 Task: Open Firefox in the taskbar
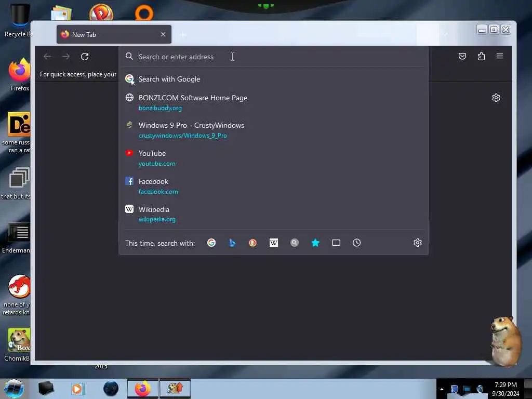coord(142,389)
